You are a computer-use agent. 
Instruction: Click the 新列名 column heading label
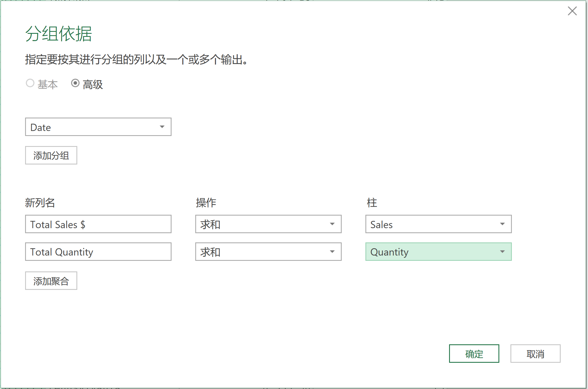coord(40,203)
